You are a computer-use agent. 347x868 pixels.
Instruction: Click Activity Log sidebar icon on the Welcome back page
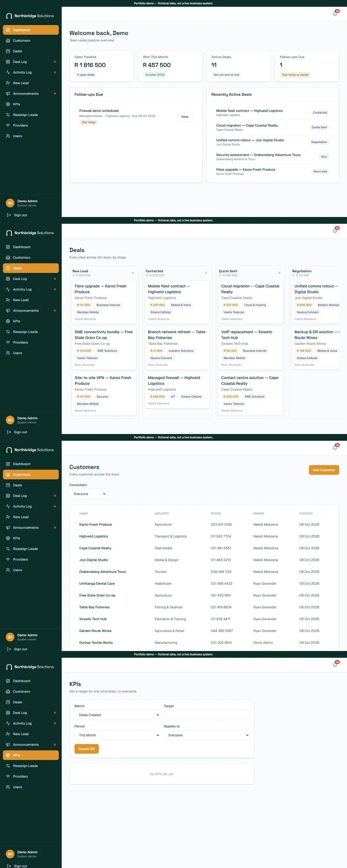[x=8, y=72]
